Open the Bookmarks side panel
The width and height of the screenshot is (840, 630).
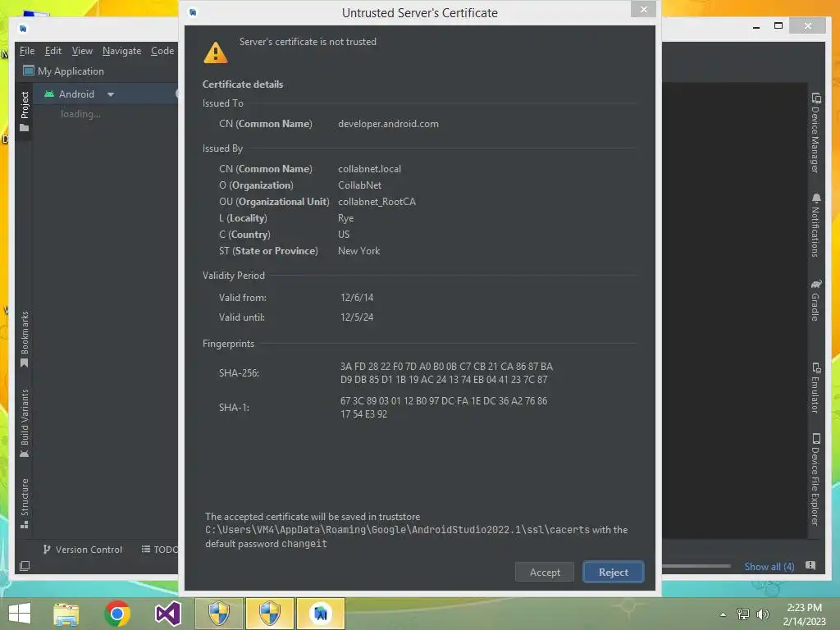point(24,339)
